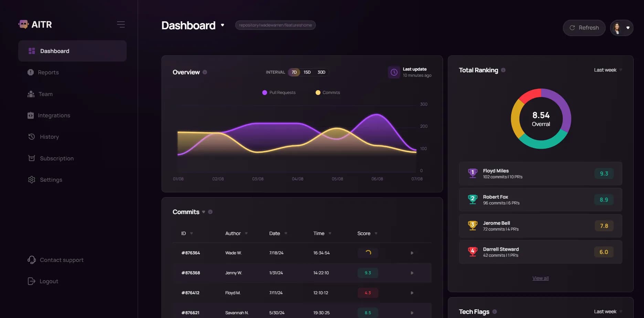
Task: Switch interval to 30D
Action: point(321,72)
